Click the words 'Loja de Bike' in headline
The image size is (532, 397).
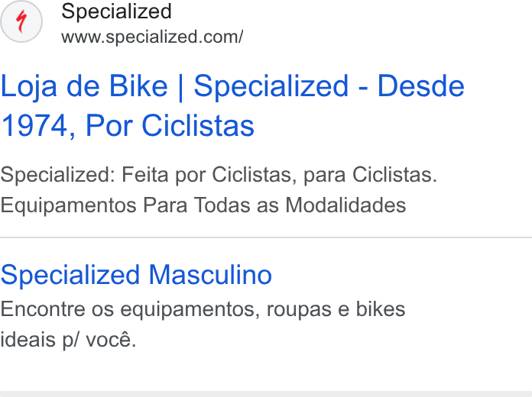tap(84, 86)
